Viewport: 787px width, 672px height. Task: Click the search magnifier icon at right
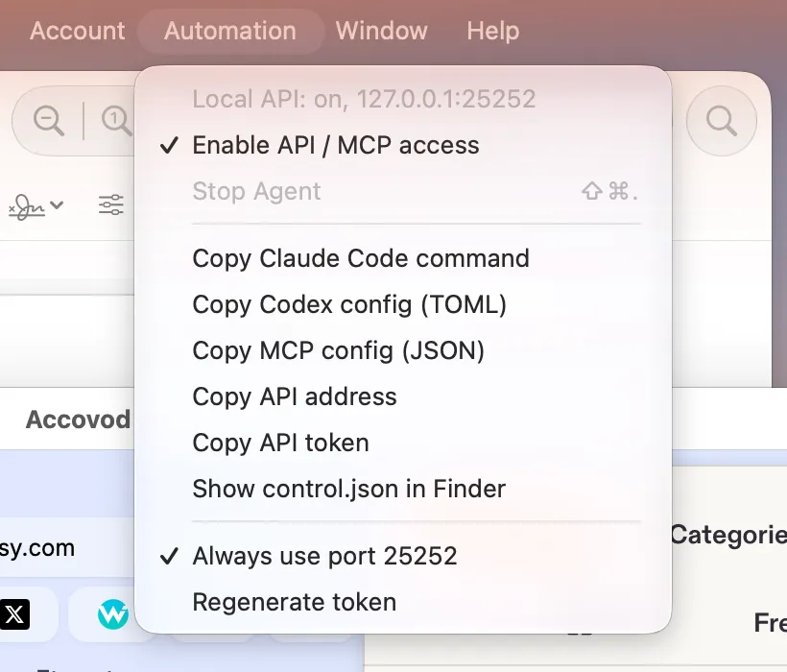[721, 121]
